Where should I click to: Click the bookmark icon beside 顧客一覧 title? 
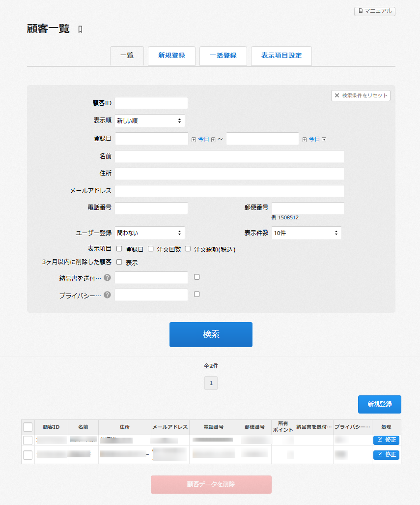pos(81,30)
